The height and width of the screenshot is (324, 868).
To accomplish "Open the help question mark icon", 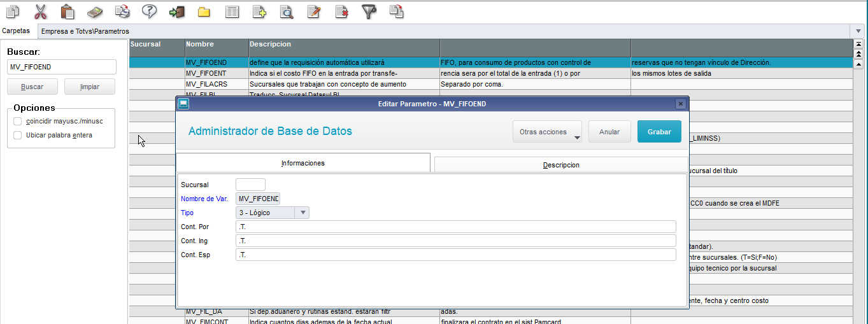I will point(149,11).
